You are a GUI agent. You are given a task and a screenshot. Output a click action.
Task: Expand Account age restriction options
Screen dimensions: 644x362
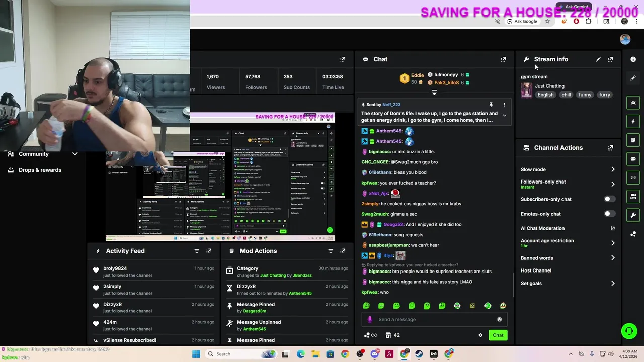pos(613,243)
